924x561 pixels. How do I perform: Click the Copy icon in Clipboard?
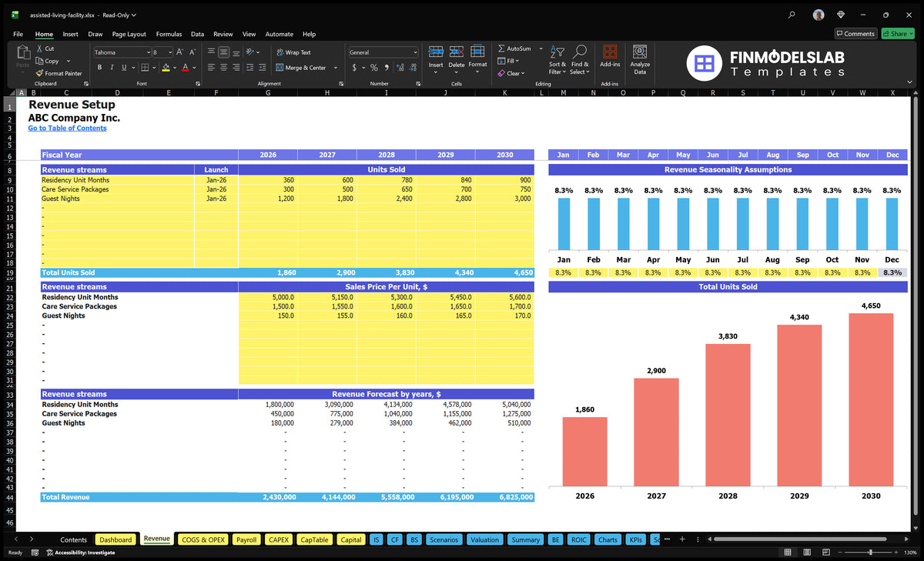point(39,61)
